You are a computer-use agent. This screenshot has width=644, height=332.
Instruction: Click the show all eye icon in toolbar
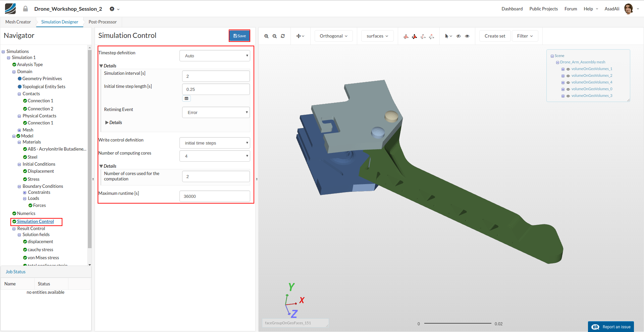click(x=467, y=36)
